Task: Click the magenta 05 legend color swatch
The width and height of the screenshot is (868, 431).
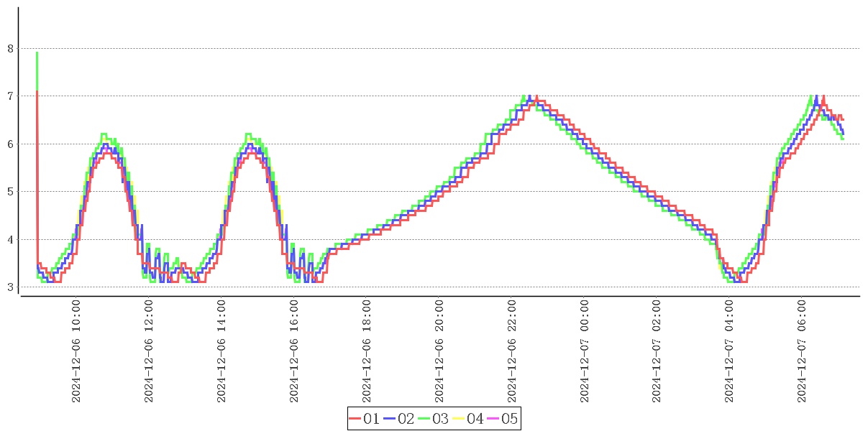Action: (x=493, y=419)
